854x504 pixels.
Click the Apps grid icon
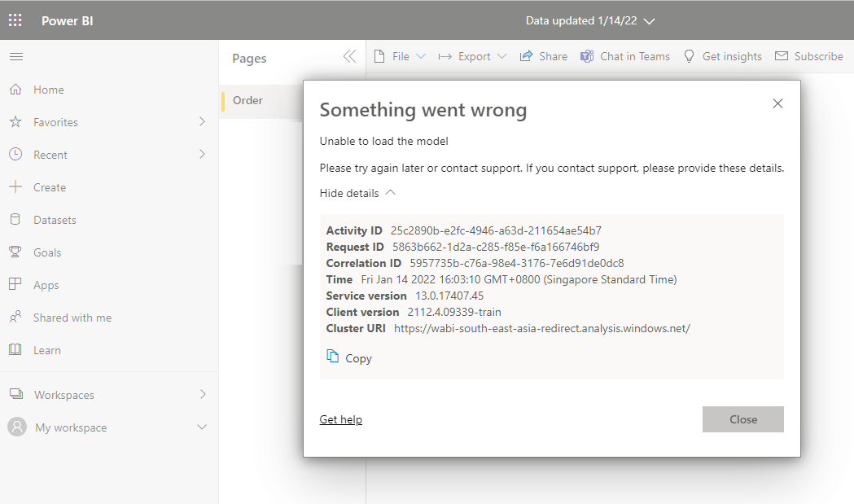click(x=15, y=284)
